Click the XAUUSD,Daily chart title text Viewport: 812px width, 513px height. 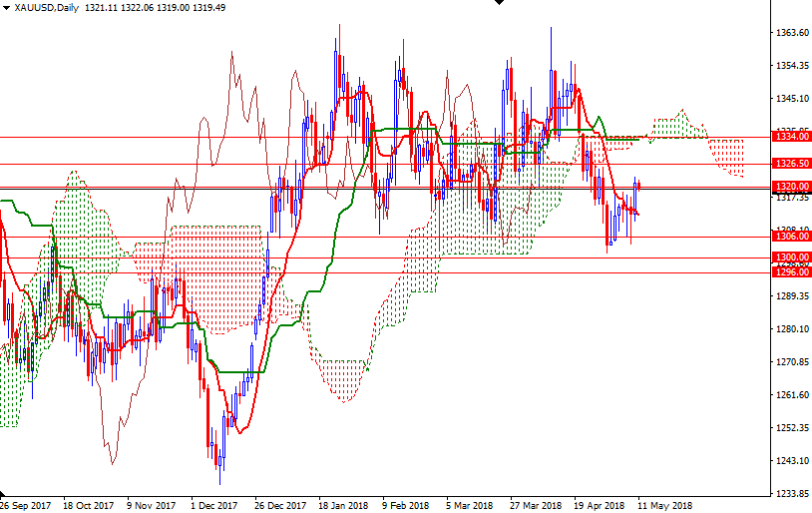coord(47,8)
